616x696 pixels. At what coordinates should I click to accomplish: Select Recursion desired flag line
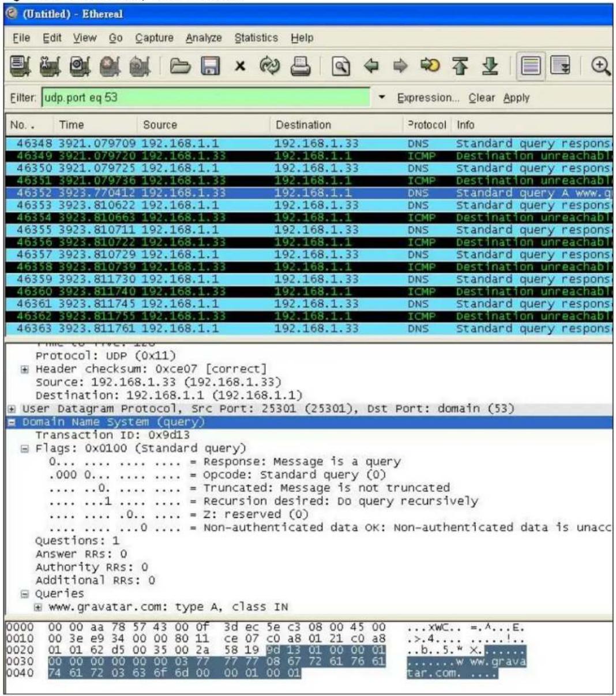(x=264, y=501)
